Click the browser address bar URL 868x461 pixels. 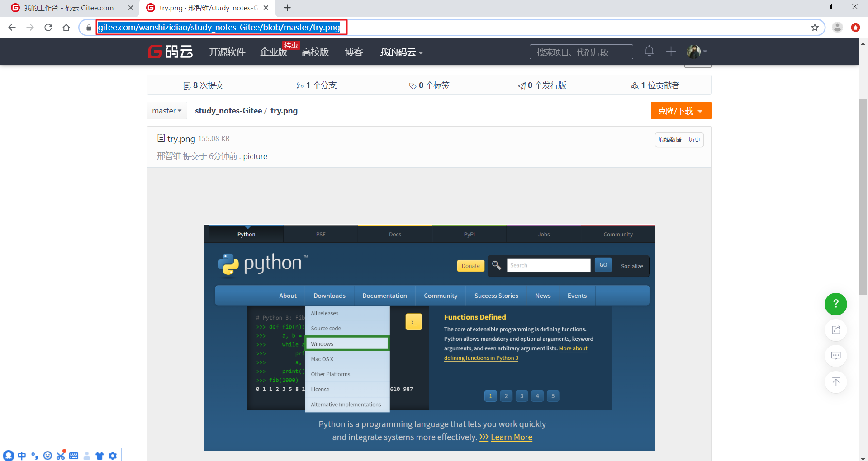click(x=219, y=28)
